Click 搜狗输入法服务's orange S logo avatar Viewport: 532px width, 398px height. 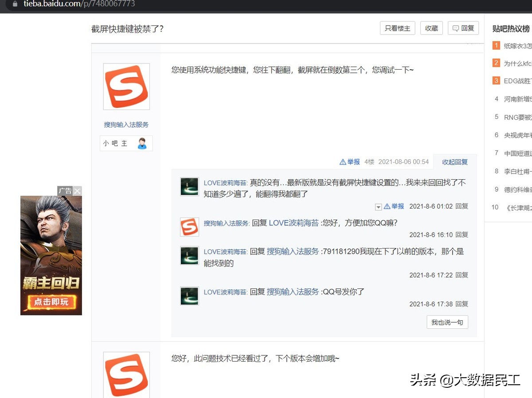pyautogui.click(x=126, y=86)
